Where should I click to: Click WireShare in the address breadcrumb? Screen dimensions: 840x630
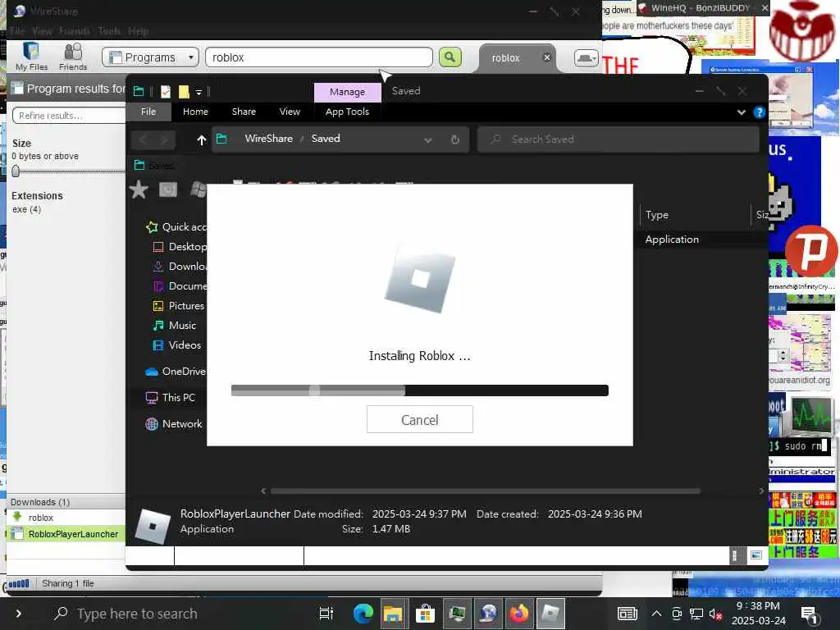[269, 138]
